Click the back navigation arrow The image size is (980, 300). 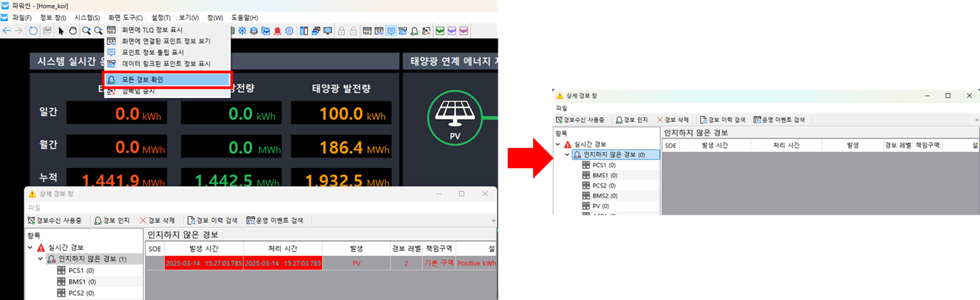[7, 31]
